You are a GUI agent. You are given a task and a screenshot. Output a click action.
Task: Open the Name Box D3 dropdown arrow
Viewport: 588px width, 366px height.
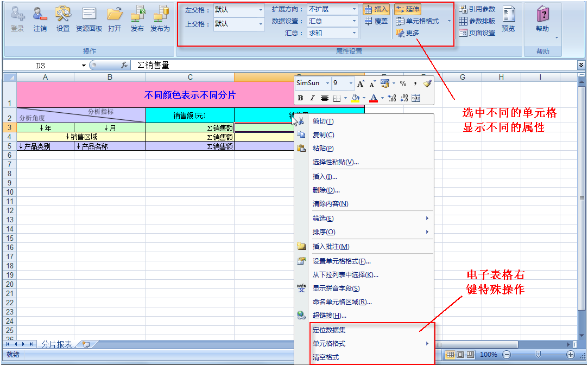[84, 66]
